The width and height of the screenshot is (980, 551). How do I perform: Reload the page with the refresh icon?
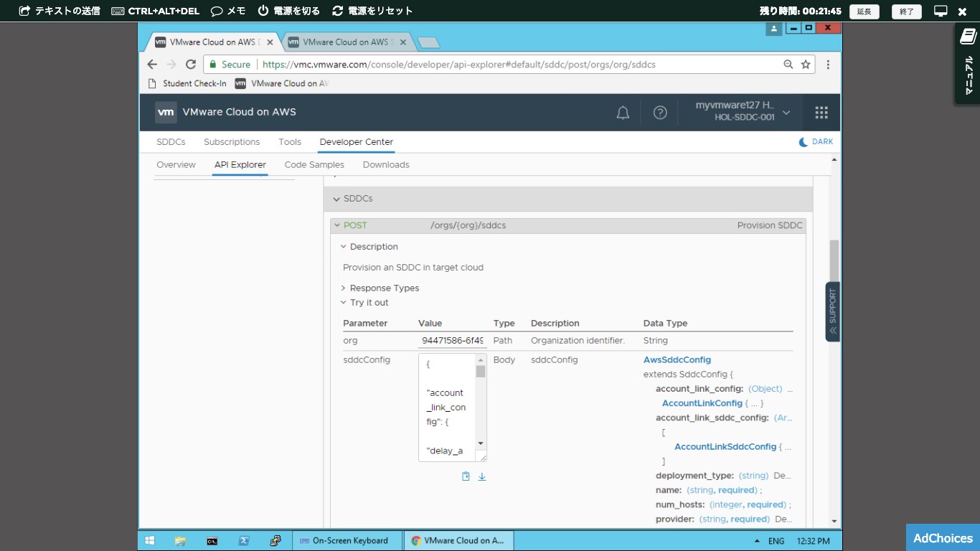[x=191, y=65]
